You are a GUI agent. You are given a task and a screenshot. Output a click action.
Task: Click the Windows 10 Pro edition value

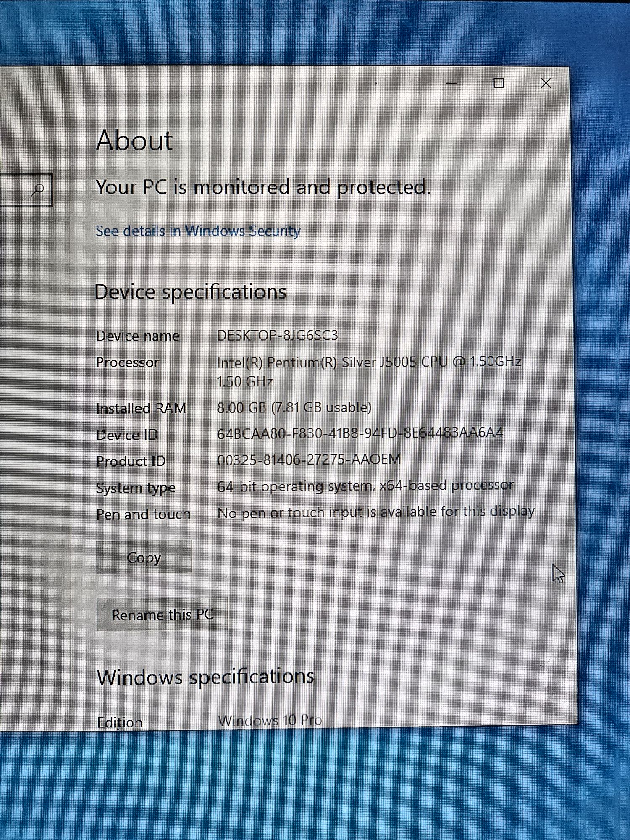tap(270, 720)
